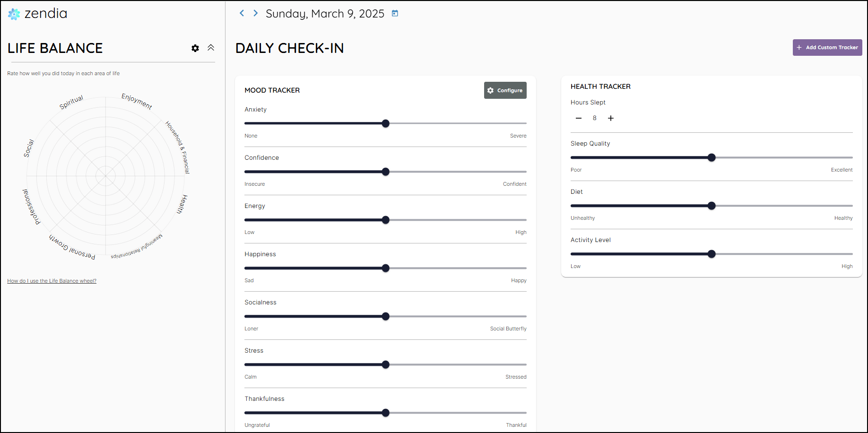Decrease Hours Slept with minus button
Viewport: 868px width, 433px height.
[579, 118]
